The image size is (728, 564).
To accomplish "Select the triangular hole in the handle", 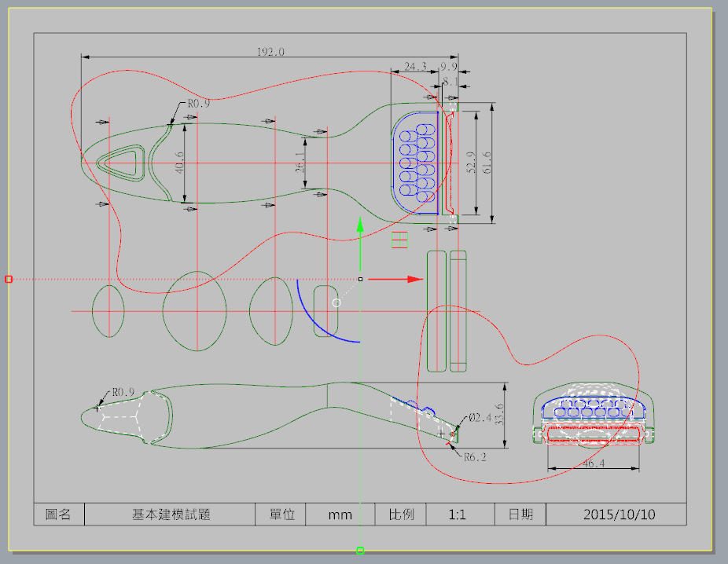I will click(x=119, y=163).
